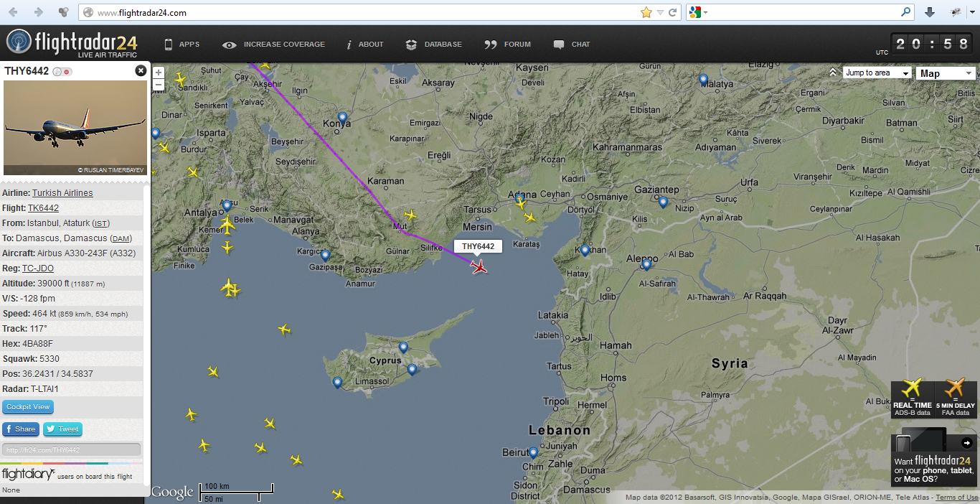Click the THY6442 callsign label on map
Screen dimensions: 980x504
[x=478, y=246]
